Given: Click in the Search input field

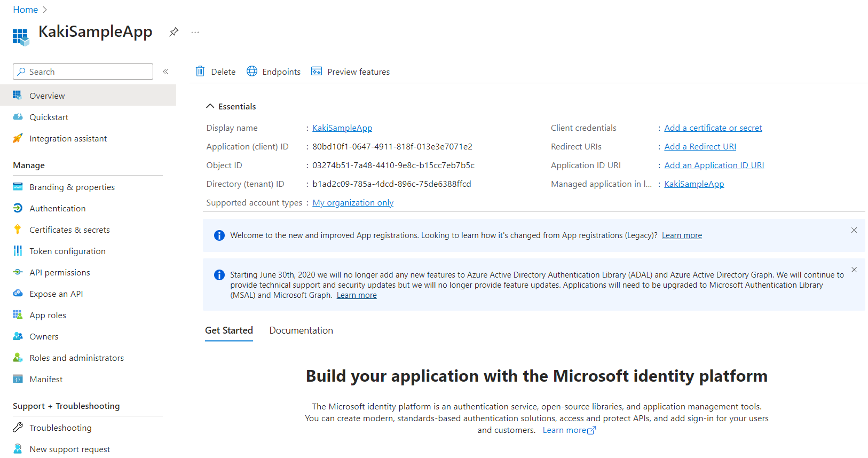Looking at the screenshot, I should pos(83,72).
